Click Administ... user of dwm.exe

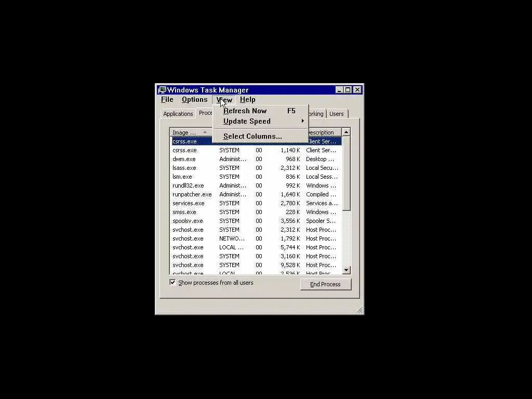[x=233, y=159]
